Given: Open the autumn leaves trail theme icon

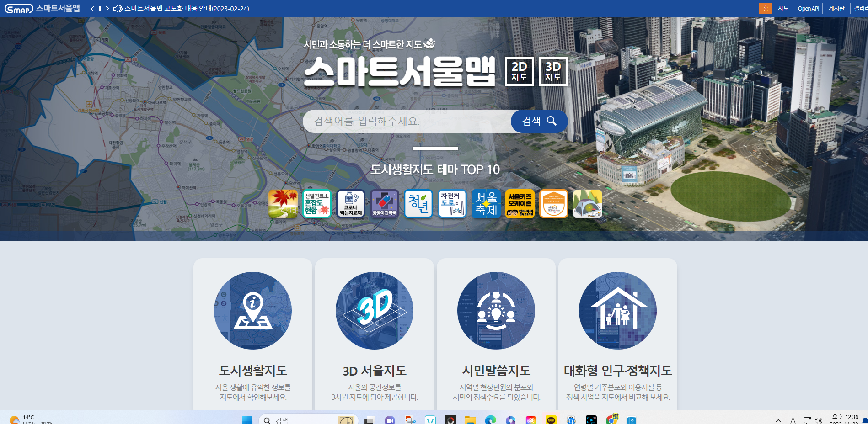Looking at the screenshot, I should pyautogui.click(x=283, y=204).
